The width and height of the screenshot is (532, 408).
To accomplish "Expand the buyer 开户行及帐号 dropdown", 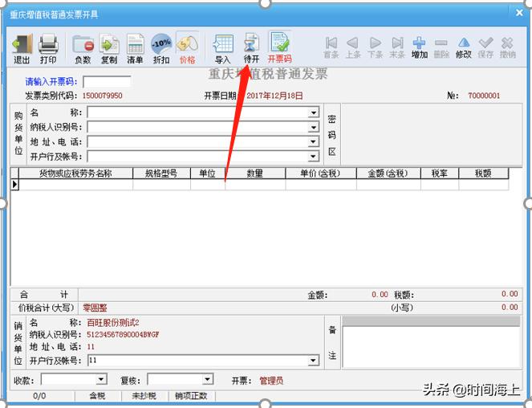I will click(x=314, y=157).
